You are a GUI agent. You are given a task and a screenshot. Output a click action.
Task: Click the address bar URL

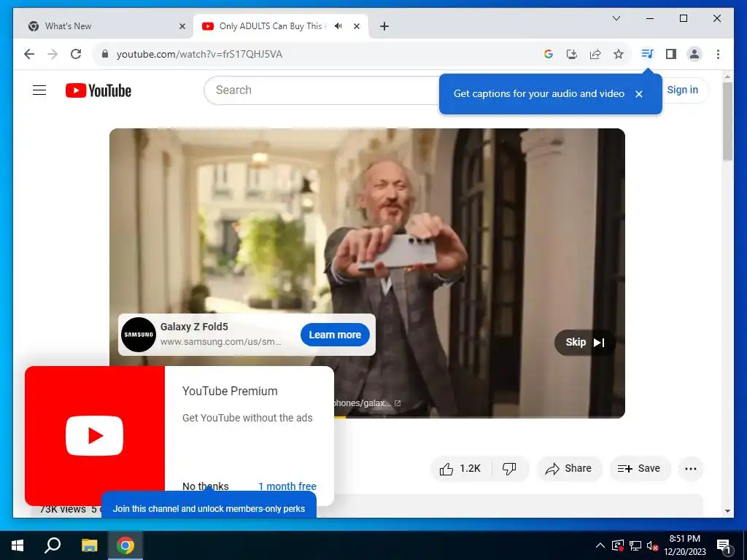pos(199,54)
